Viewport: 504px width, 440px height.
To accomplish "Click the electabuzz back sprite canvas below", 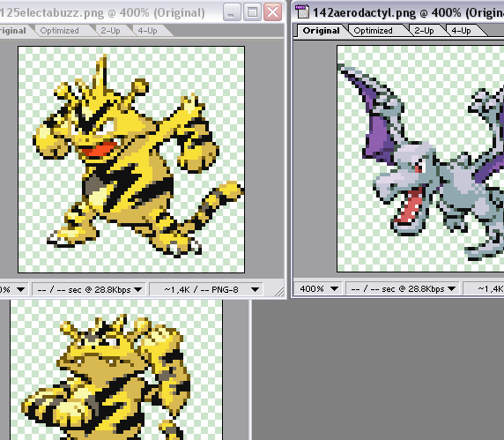I will (x=116, y=369).
